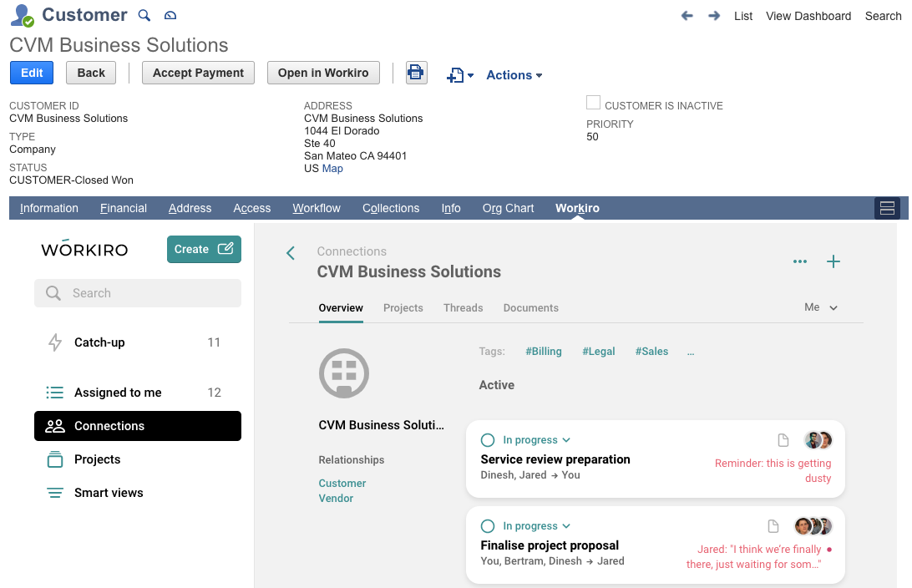Check the Customer Is Inactive checkbox
The image size is (912, 588).
(594, 103)
